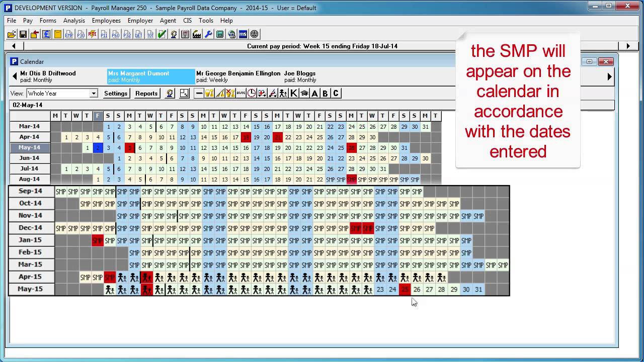The height and width of the screenshot is (362, 644).
Task: Open the P11 form icon
Action: 104,34
